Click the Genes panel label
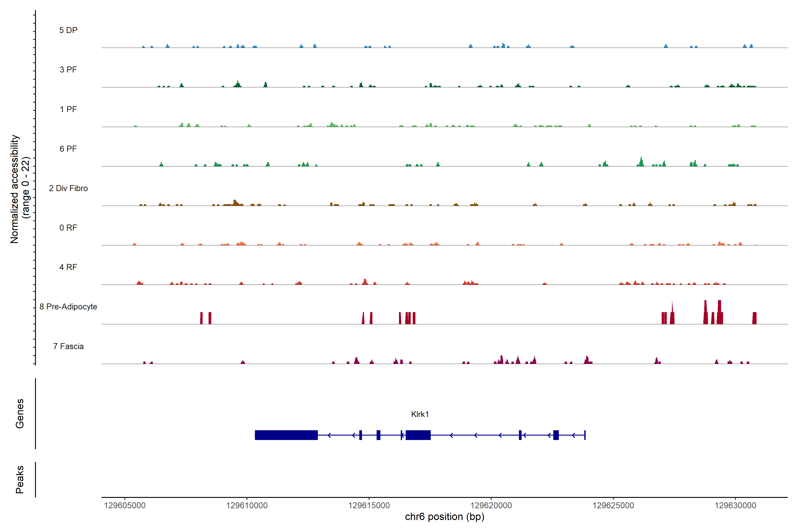 tap(20, 414)
